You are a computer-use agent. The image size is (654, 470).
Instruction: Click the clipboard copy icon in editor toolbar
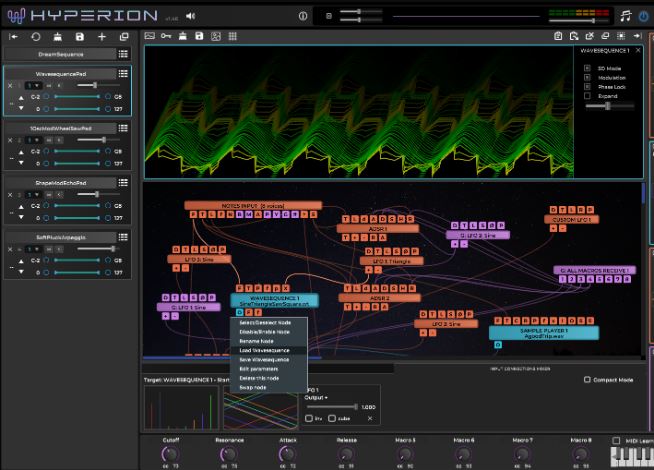[x=558, y=36]
